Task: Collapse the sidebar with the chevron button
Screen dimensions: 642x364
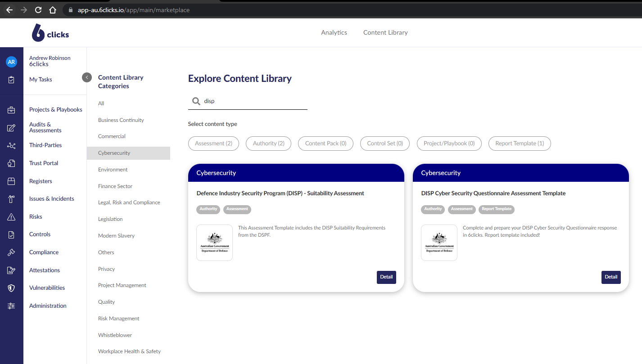Action: tap(87, 77)
